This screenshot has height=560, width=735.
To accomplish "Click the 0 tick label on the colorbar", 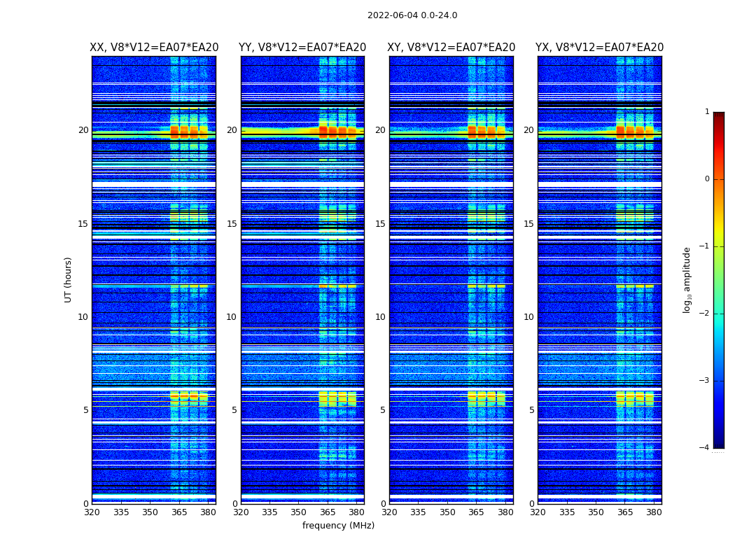I will tap(707, 179).
